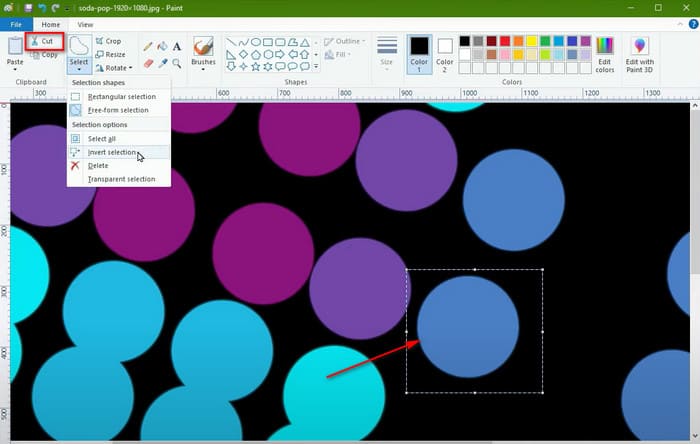Click the Brushes icon
This screenshot has height=444, width=700.
click(x=203, y=46)
